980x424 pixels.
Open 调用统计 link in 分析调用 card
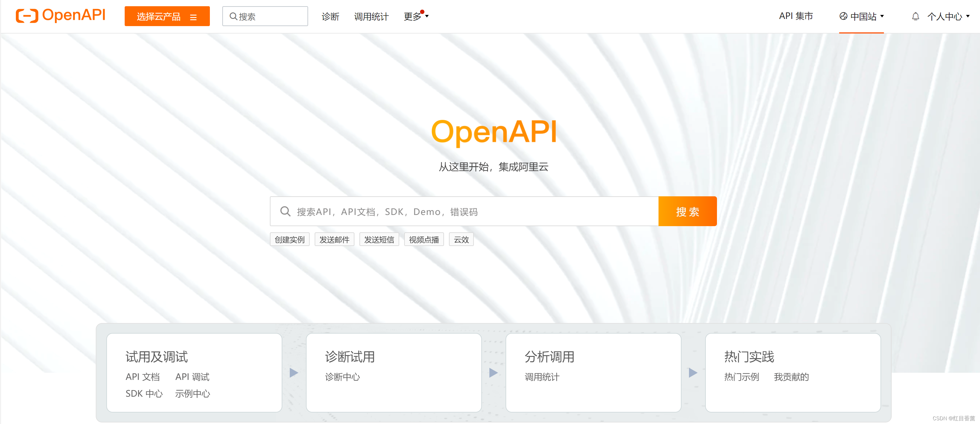[x=542, y=377]
